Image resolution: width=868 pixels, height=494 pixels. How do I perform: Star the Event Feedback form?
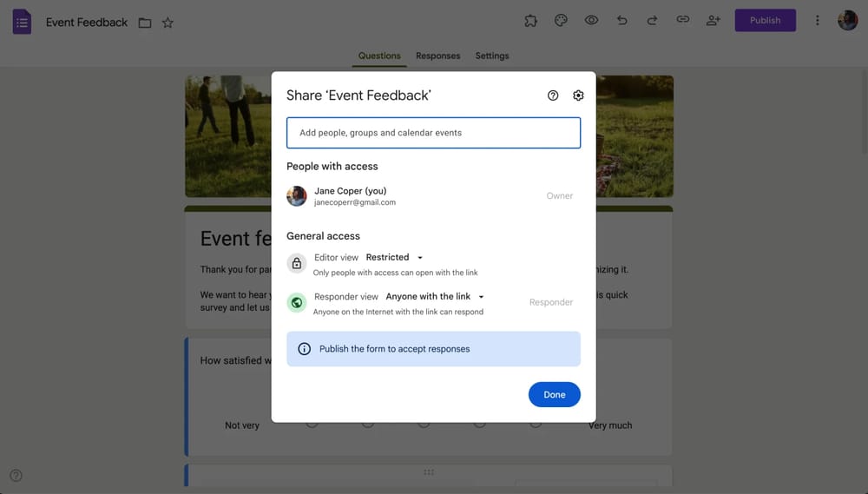pos(168,23)
